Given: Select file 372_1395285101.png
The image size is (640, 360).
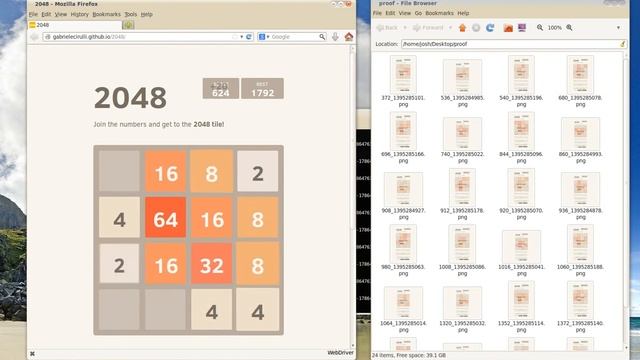Looking at the screenshot, I should pyautogui.click(x=403, y=82).
